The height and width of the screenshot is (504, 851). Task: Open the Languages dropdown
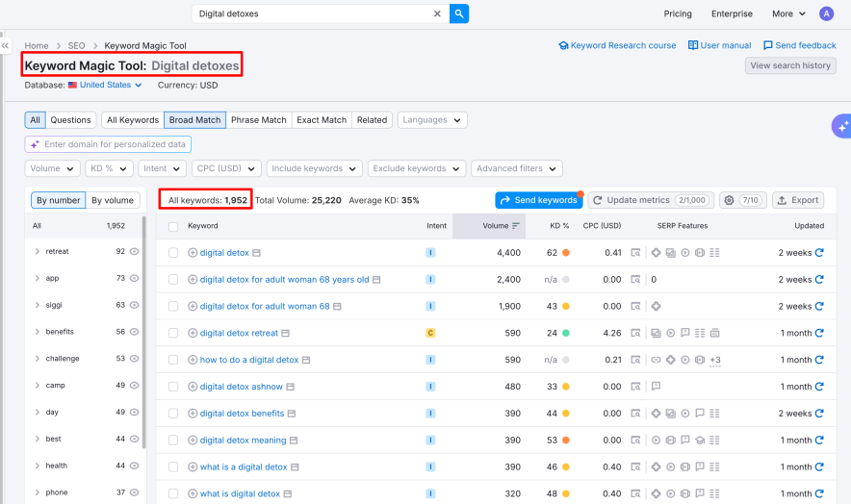432,120
